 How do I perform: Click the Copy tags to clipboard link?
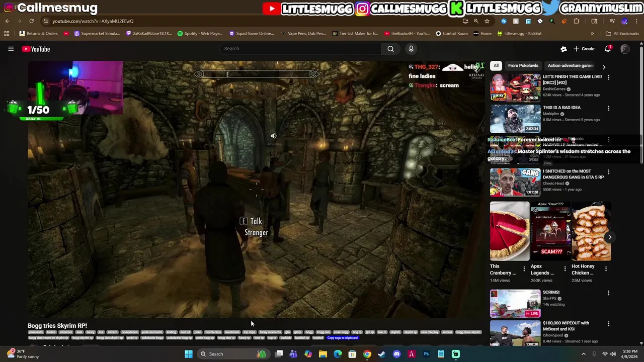click(342, 338)
